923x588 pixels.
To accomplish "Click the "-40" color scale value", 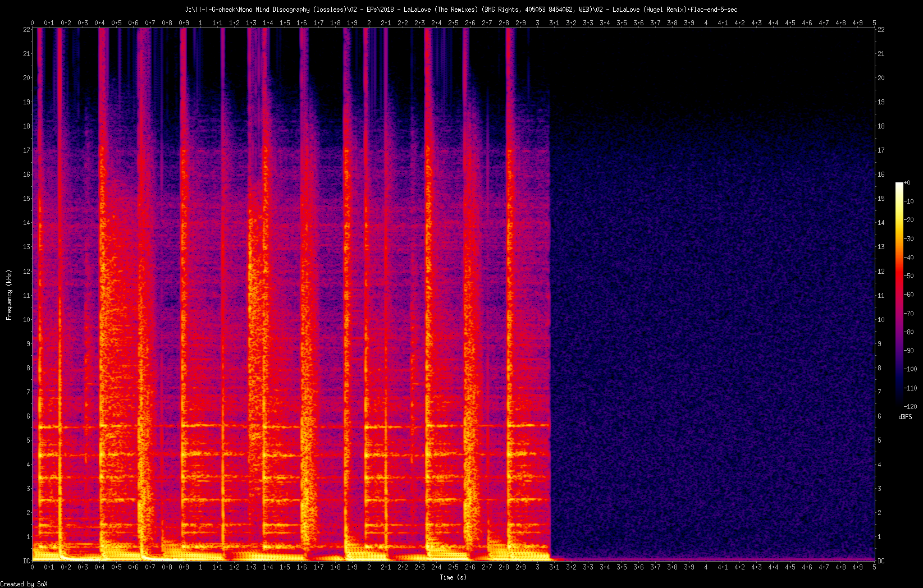I will 909,258.
